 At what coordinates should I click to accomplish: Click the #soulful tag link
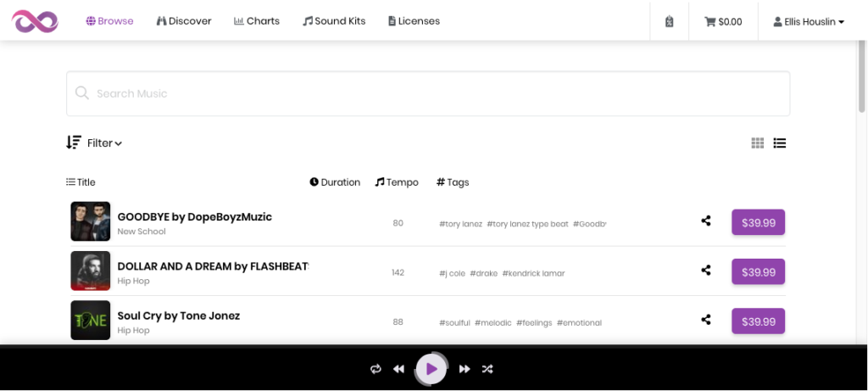[x=454, y=323]
